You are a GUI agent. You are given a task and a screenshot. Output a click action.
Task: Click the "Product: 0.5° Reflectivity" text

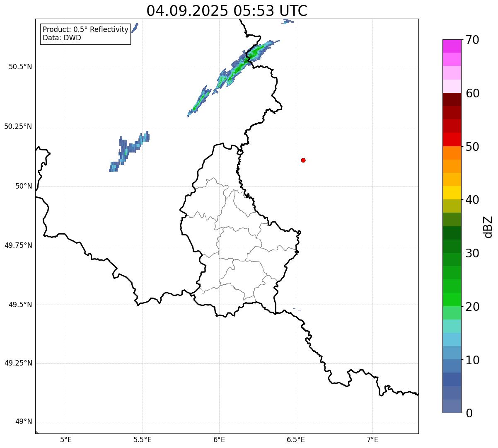pyautogui.click(x=85, y=30)
